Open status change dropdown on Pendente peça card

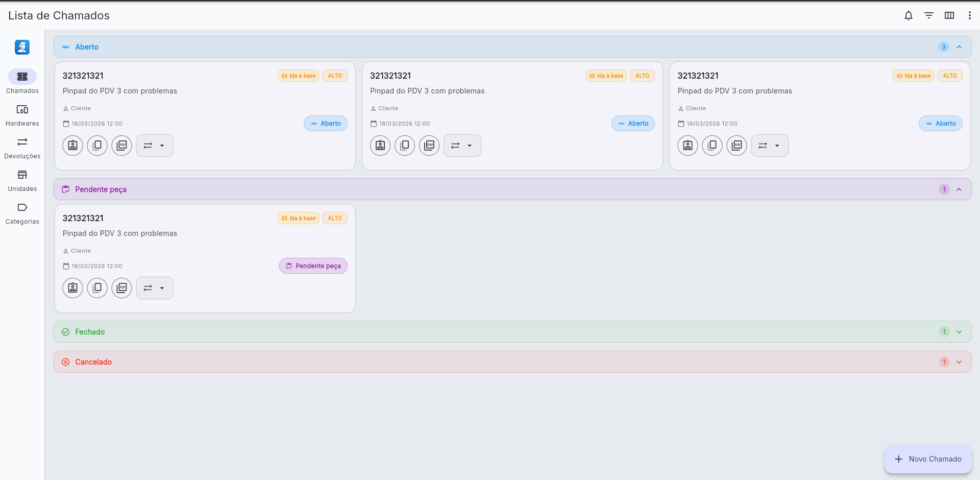[155, 288]
